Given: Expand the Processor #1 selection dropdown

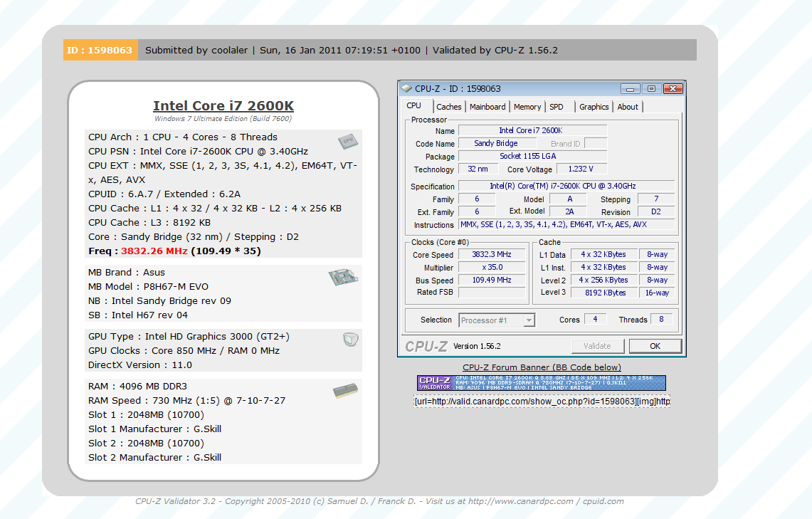Looking at the screenshot, I should point(529,320).
